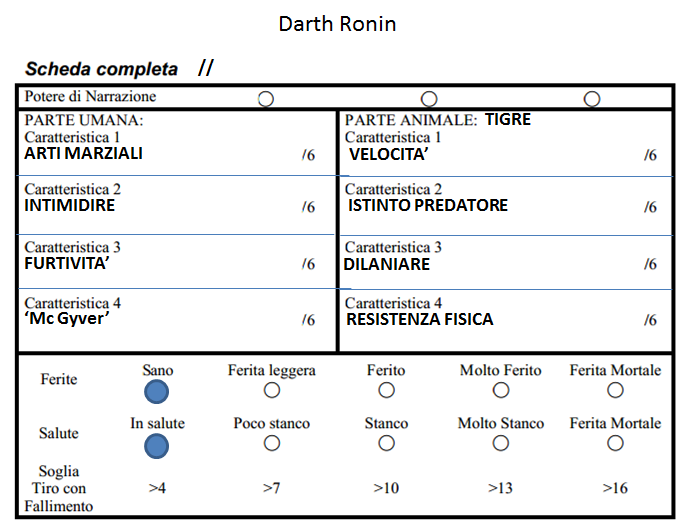The width and height of the screenshot is (699, 532).
Task: Select the Poco stanco circle
Action: [x=271, y=443]
